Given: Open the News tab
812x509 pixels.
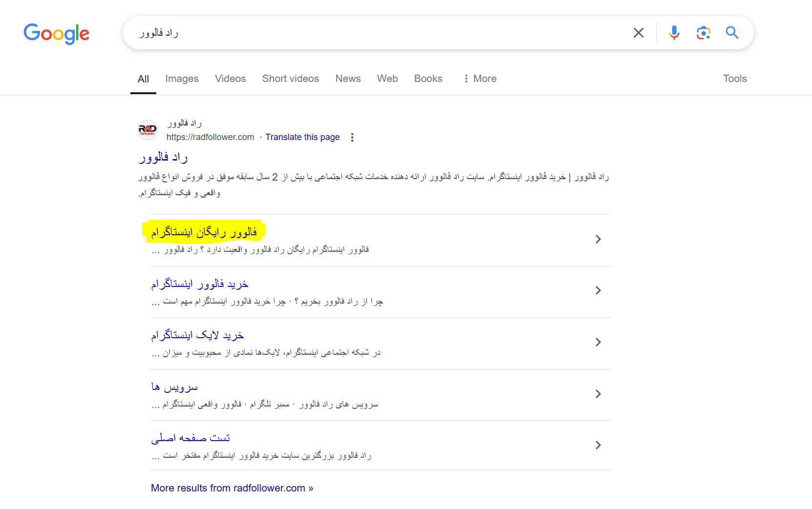Looking at the screenshot, I should point(348,79).
